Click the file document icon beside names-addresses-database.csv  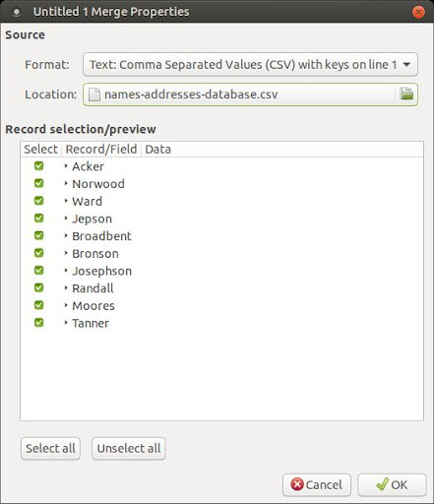[x=94, y=94]
